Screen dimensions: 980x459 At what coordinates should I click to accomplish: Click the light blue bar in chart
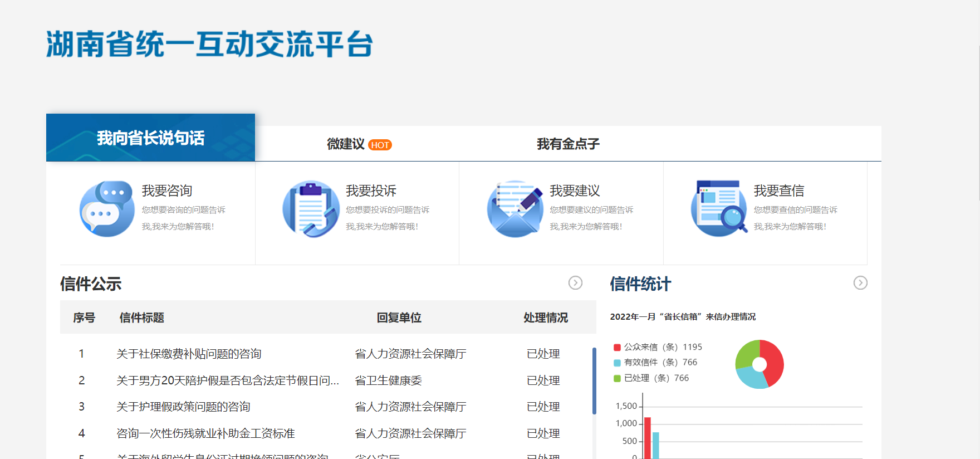[x=656, y=446]
